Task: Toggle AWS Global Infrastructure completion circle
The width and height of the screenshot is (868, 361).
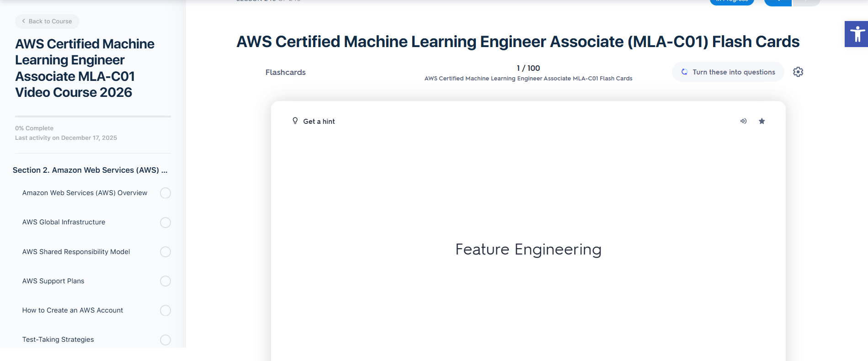Action: coord(165,223)
